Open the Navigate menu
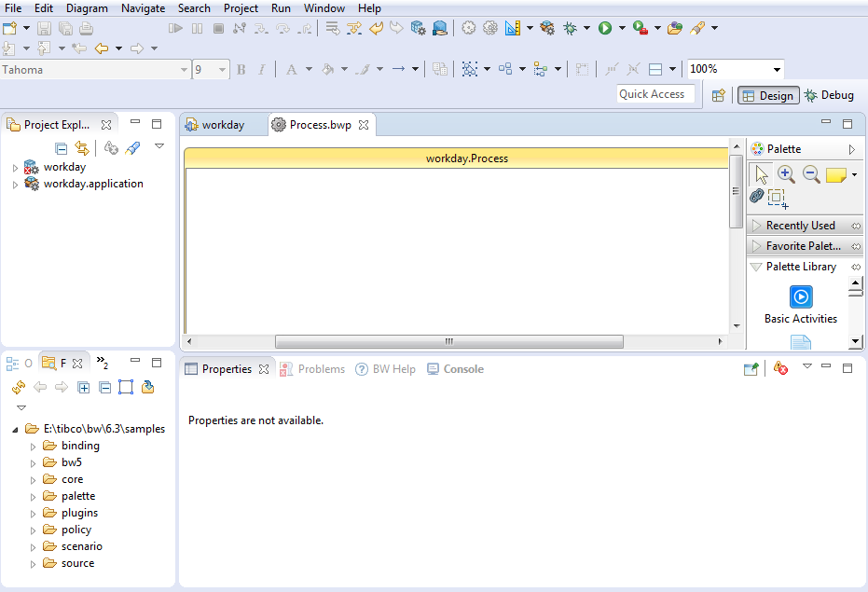This screenshot has width=868, height=592. point(143,8)
